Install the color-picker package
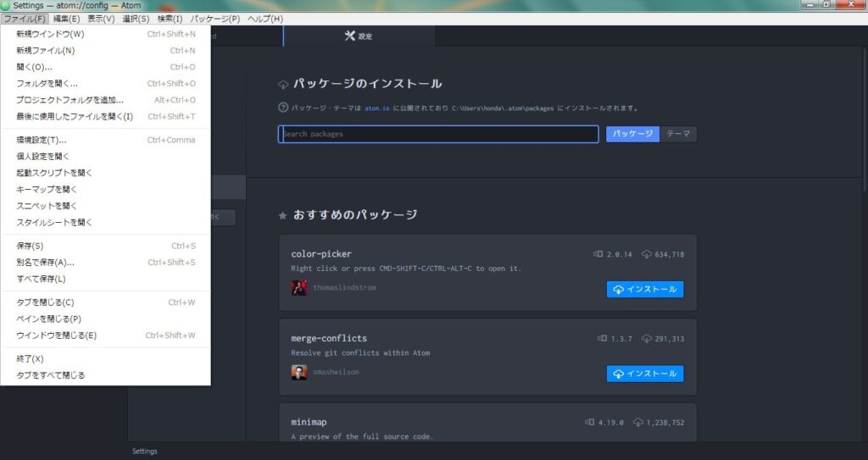 (645, 290)
